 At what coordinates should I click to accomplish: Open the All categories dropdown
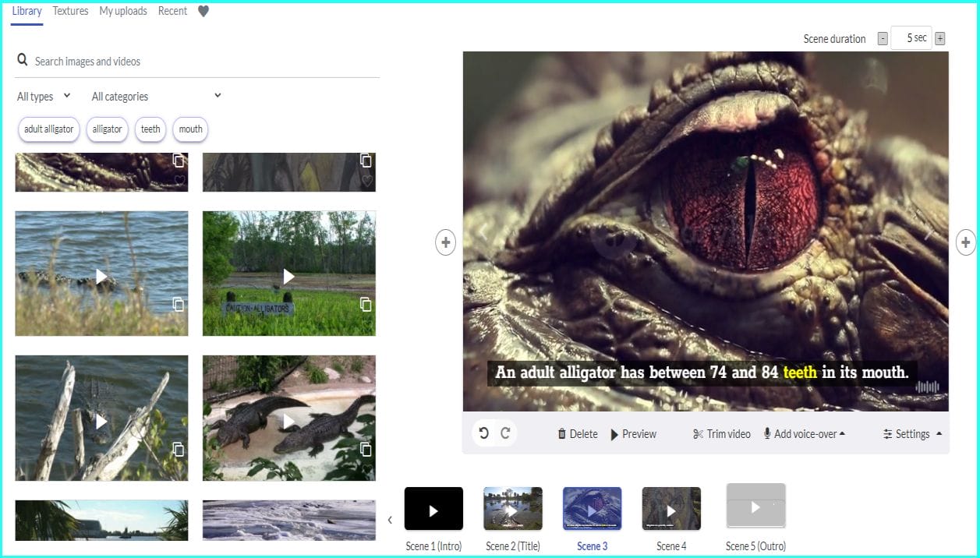pos(156,97)
